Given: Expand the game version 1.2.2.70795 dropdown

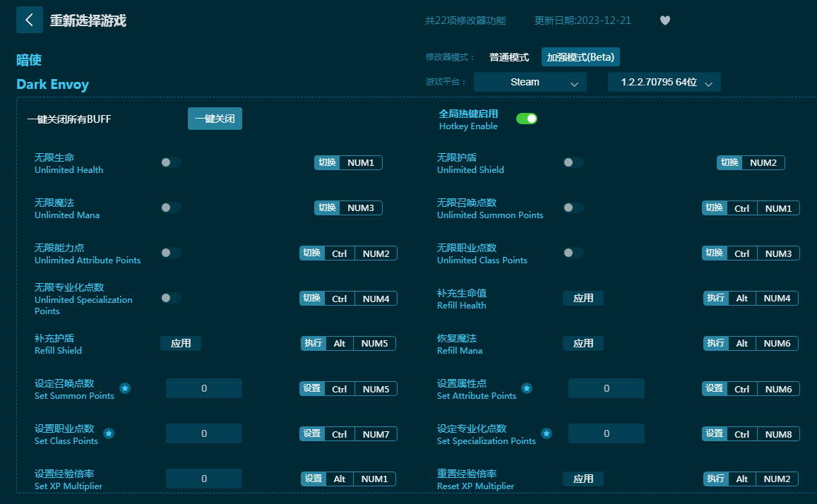Looking at the screenshot, I should point(664,82).
